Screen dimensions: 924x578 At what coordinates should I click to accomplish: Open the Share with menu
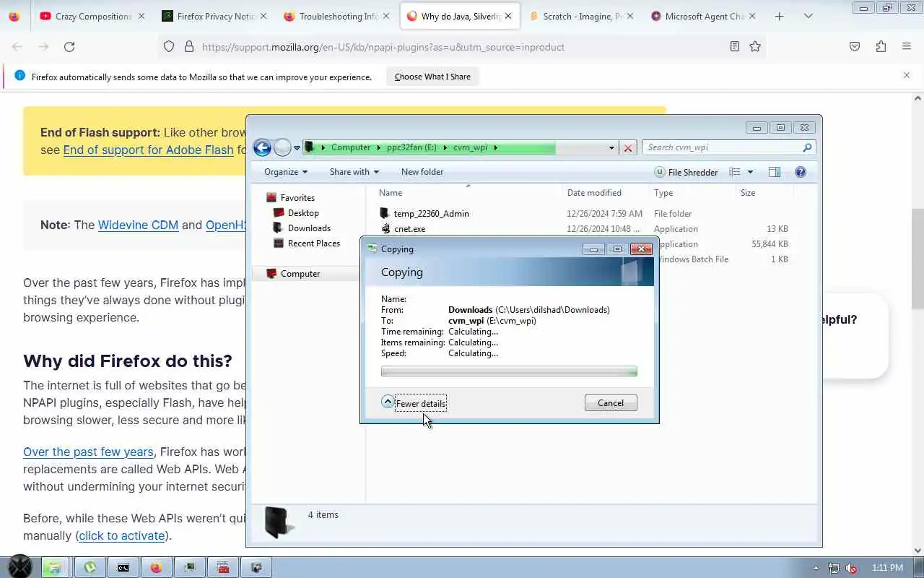pos(354,172)
